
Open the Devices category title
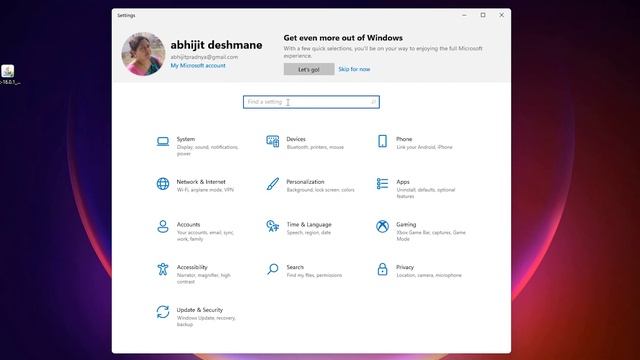pyautogui.click(x=296, y=139)
